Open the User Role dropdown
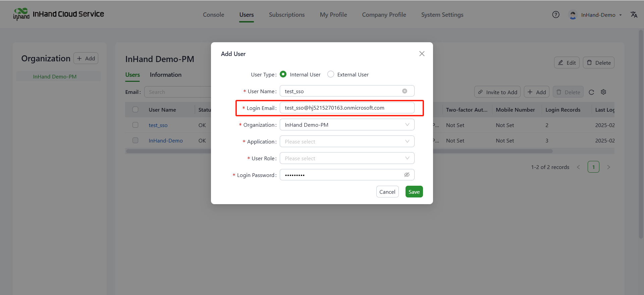This screenshot has width=644, height=295. [x=347, y=158]
